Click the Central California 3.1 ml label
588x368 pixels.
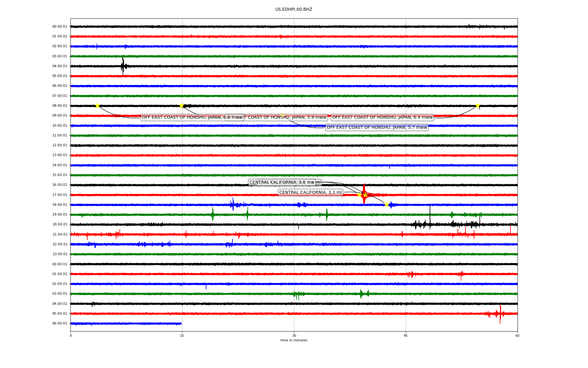pyautogui.click(x=310, y=193)
